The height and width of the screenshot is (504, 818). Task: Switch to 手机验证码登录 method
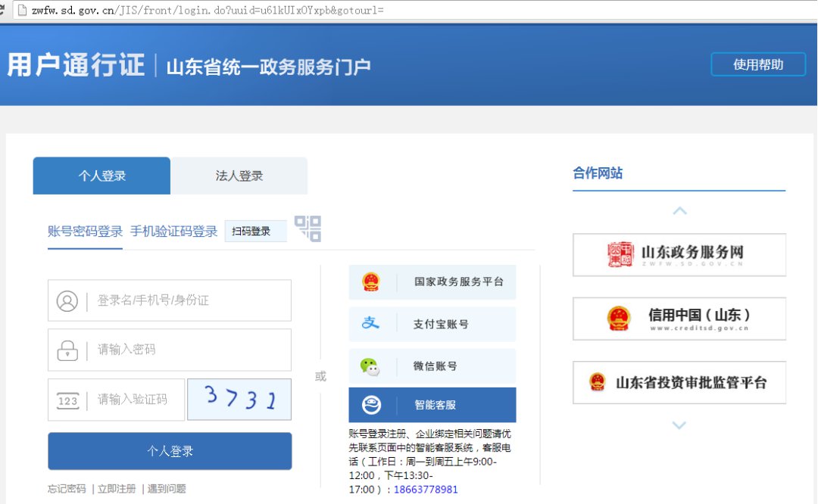173,232
